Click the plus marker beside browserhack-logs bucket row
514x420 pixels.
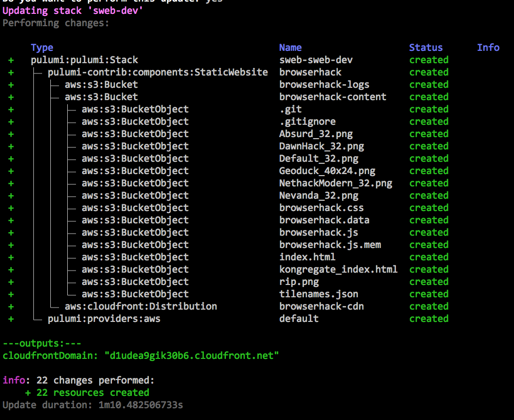click(x=11, y=84)
